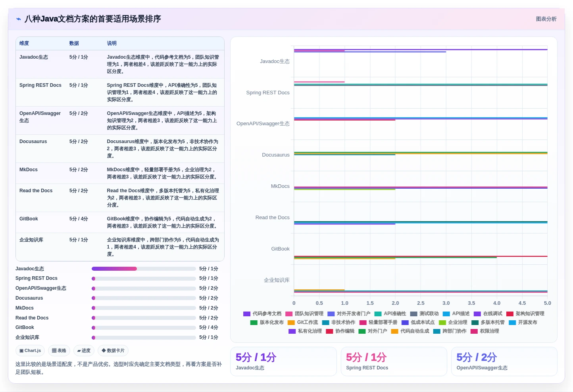Click the 企业知识库 label on chart axis

(277, 280)
